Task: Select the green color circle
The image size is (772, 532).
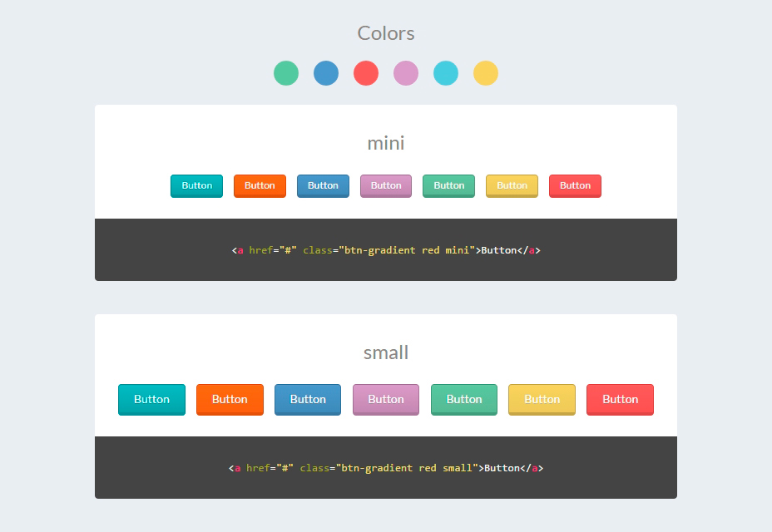Action: coord(286,73)
